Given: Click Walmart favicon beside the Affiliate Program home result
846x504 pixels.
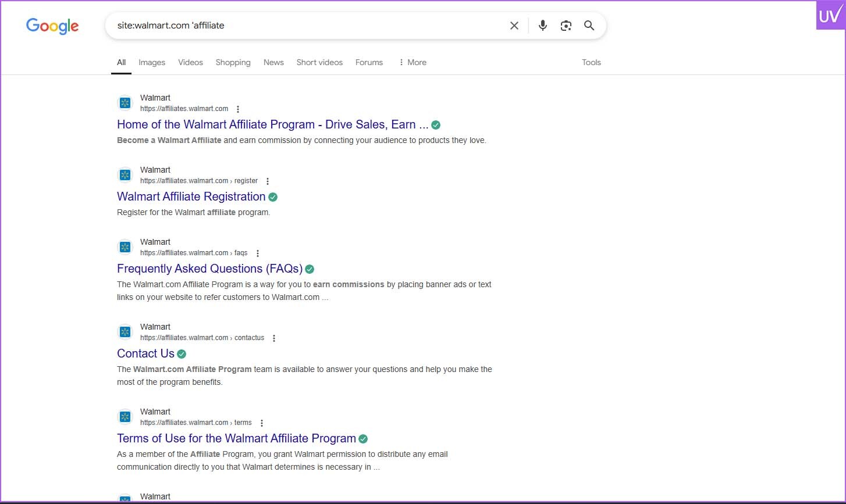Looking at the screenshot, I should click(125, 103).
